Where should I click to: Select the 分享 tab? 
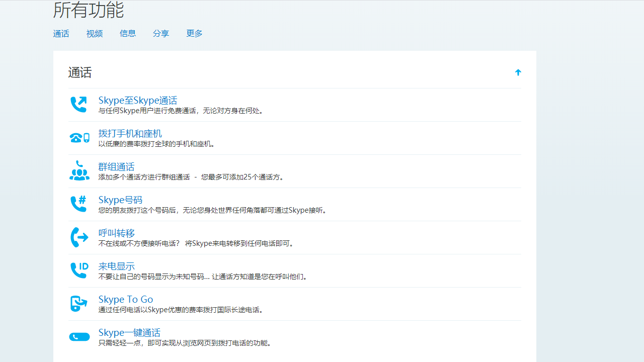pos(161,33)
